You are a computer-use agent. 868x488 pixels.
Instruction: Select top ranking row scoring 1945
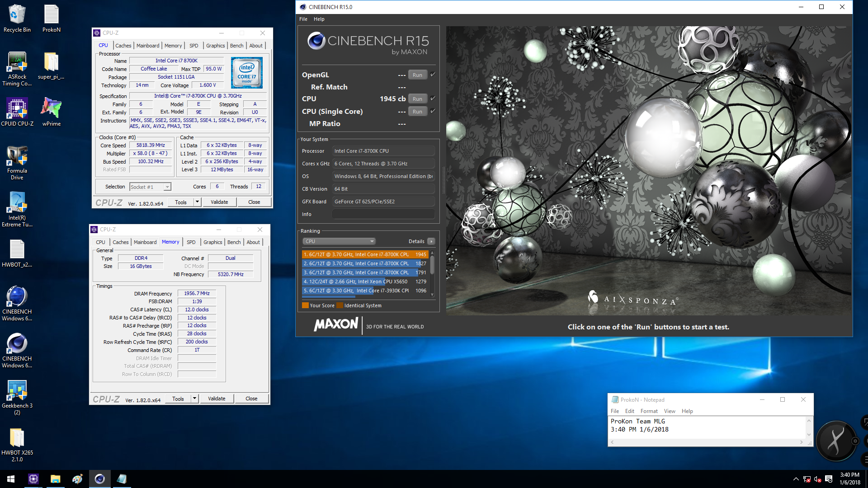point(364,254)
